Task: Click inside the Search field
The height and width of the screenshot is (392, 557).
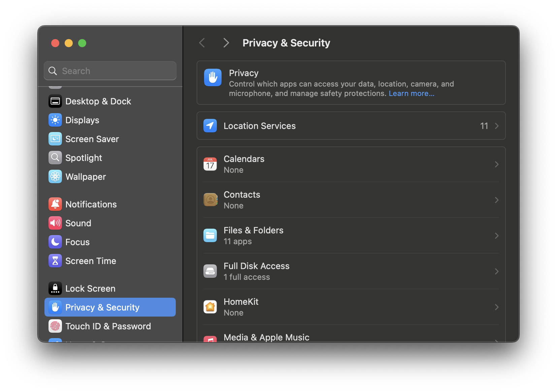Action: pos(110,71)
